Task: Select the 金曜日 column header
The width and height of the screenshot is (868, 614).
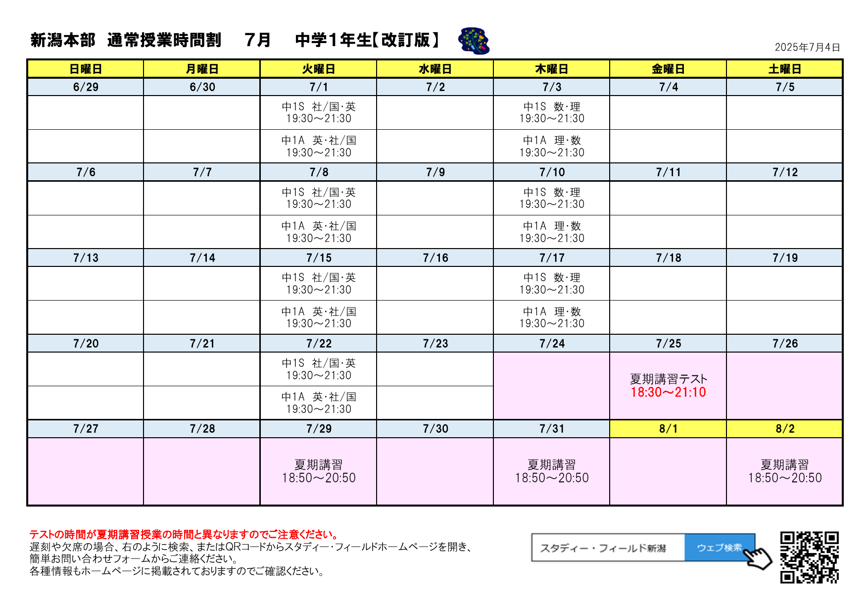Action: tap(668, 69)
